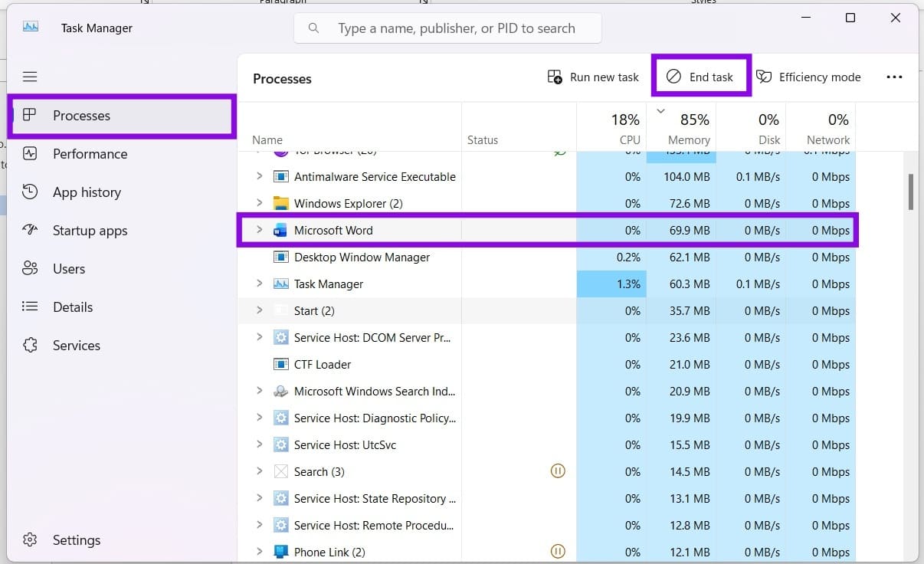Image resolution: width=924 pixels, height=564 pixels.
Task: Select the CTF Loader process row
Action: tap(547, 365)
